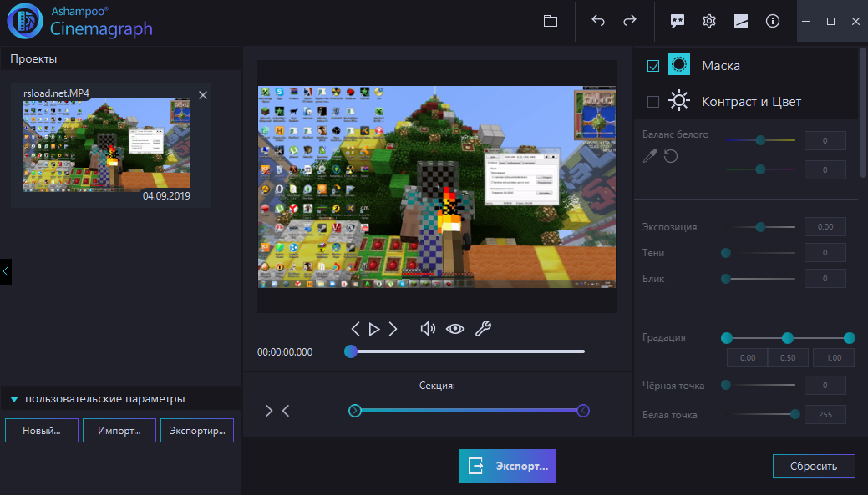The height and width of the screenshot is (495, 868).
Task: Click the Градация 1.00 value field
Action: 834,358
